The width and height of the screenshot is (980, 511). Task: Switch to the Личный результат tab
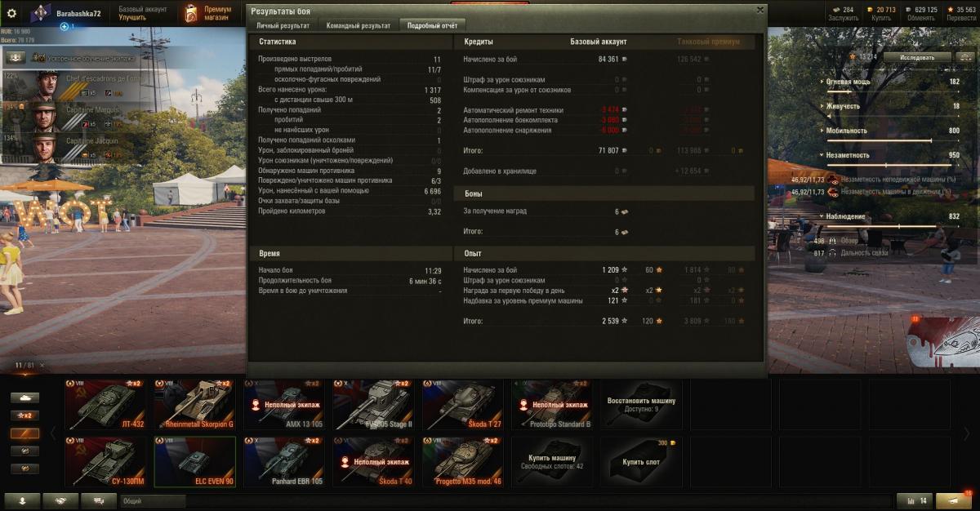[x=281, y=25]
